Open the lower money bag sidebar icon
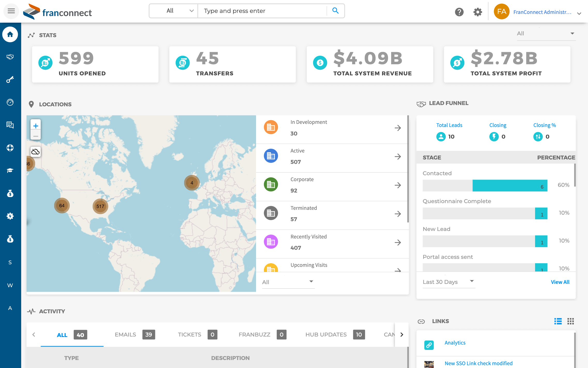Screen dimensions: 588x368 10,239
